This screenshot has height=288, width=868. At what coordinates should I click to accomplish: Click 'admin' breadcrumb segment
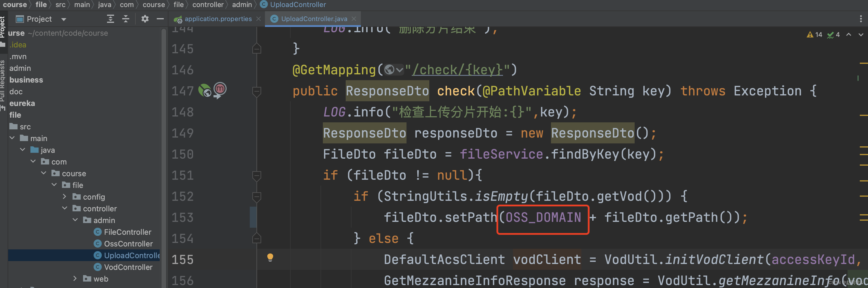(x=242, y=5)
